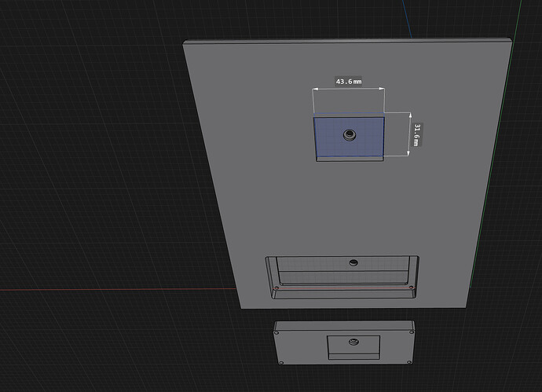Select the blue highlighted rectangular face

tap(349, 137)
